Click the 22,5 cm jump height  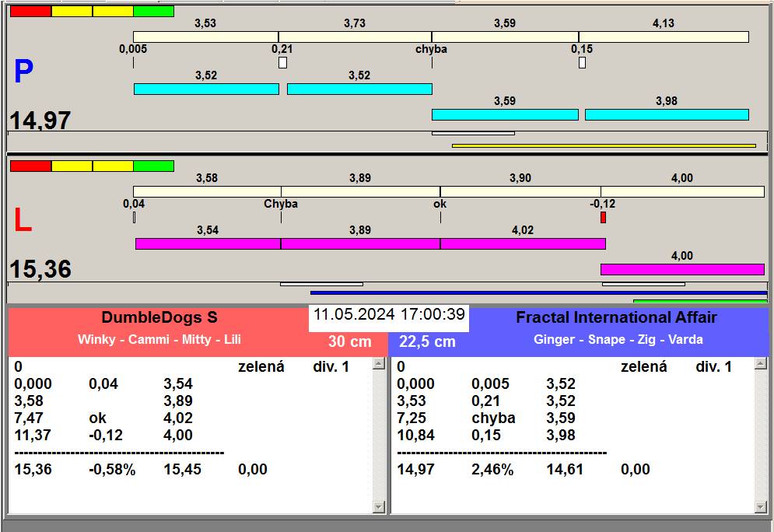427,341
